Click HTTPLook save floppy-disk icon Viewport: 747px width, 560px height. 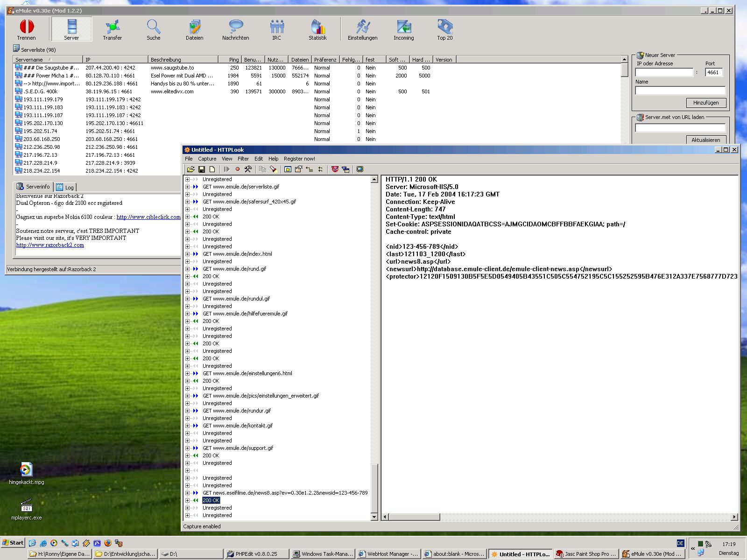(x=202, y=169)
